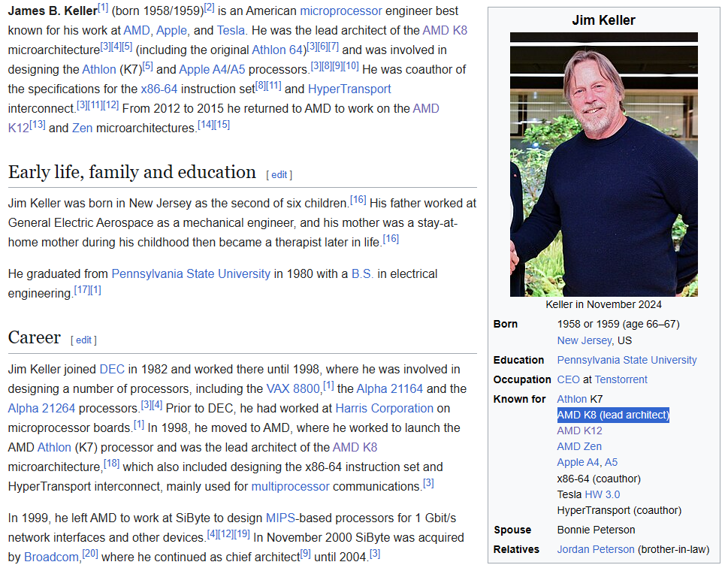Click the Bonnie Peterson spouse text
728x571 pixels.
pyautogui.click(x=596, y=530)
